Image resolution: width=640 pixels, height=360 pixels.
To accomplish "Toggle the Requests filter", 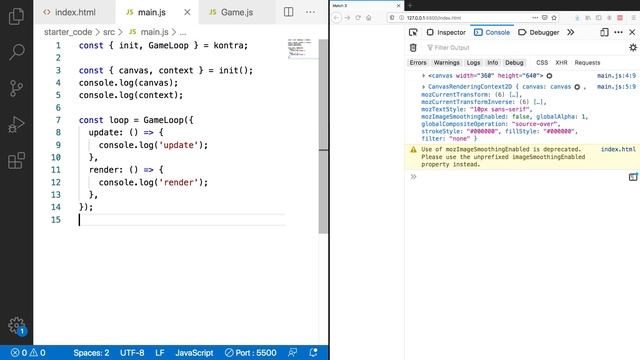I will pyautogui.click(x=587, y=62).
